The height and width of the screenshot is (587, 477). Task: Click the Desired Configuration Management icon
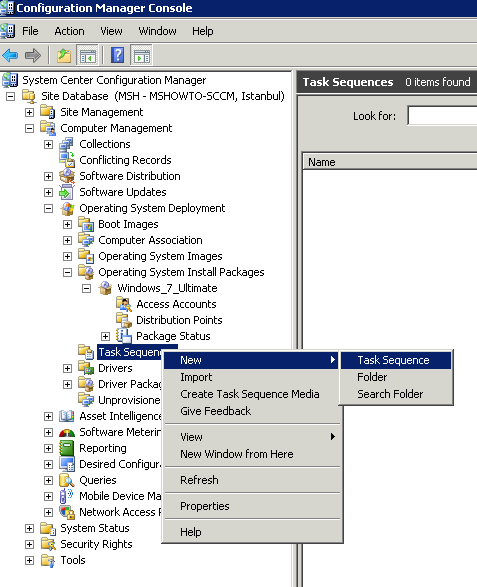[x=67, y=464]
